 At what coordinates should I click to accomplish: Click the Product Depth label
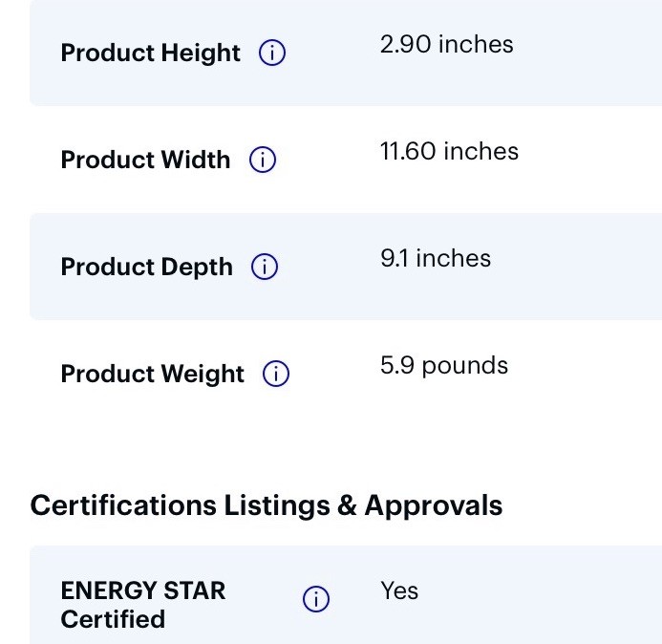tap(146, 268)
